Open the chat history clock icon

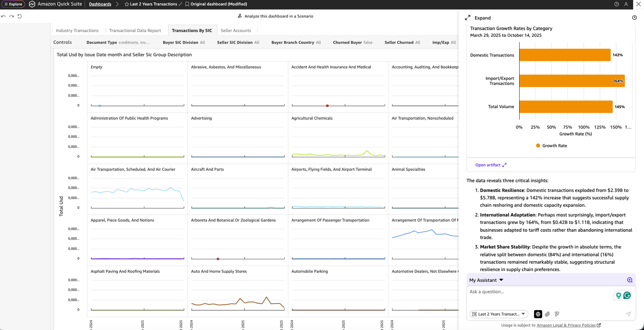point(634,18)
